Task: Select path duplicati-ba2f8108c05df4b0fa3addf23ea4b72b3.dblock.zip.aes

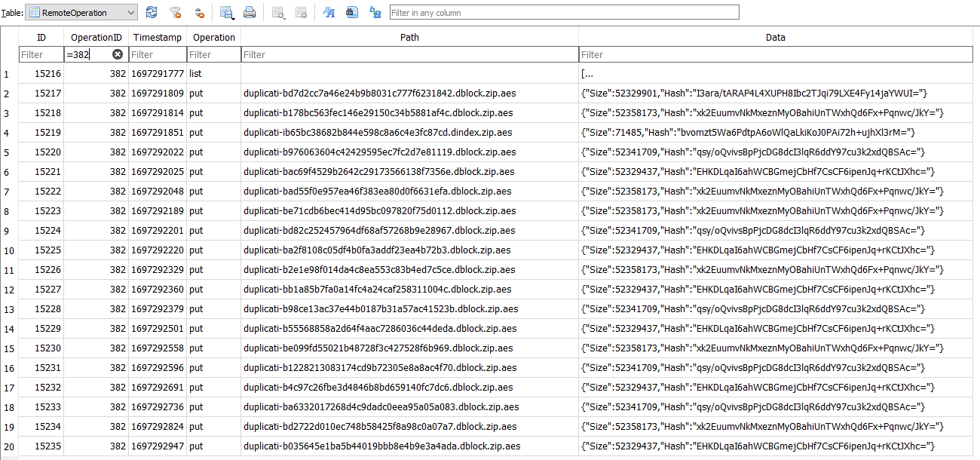Action: pyautogui.click(x=409, y=250)
